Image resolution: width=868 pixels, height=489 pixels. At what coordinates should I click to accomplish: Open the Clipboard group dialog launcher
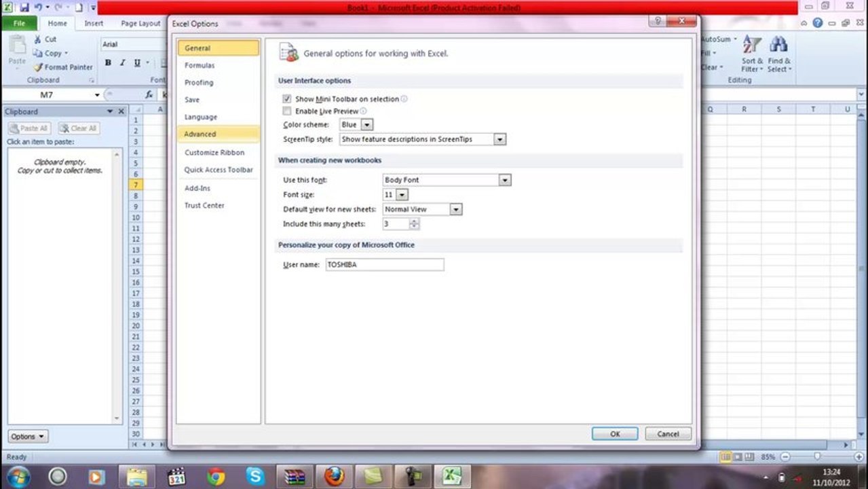click(92, 80)
